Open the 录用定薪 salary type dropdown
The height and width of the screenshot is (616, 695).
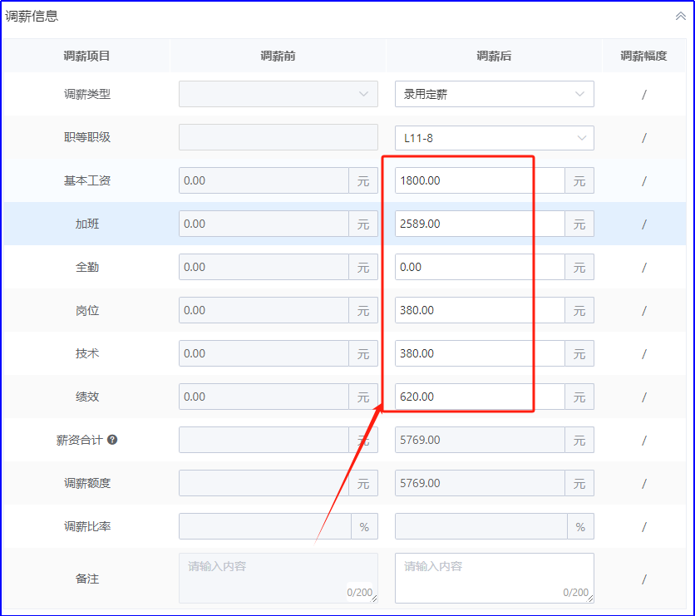(x=494, y=94)
